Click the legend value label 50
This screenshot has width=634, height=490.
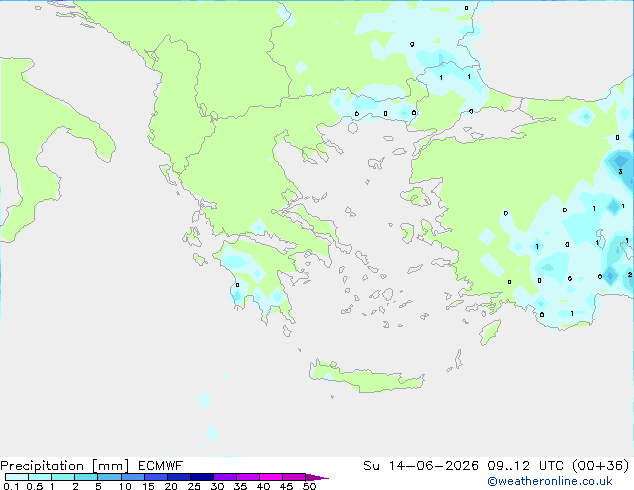click(x=309, y=486)
